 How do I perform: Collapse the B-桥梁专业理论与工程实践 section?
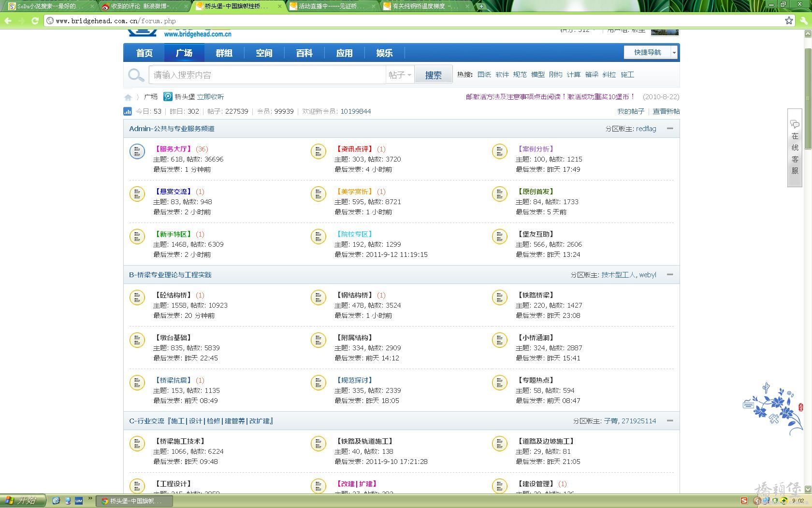pyautogui.click(x=670, y=275)
